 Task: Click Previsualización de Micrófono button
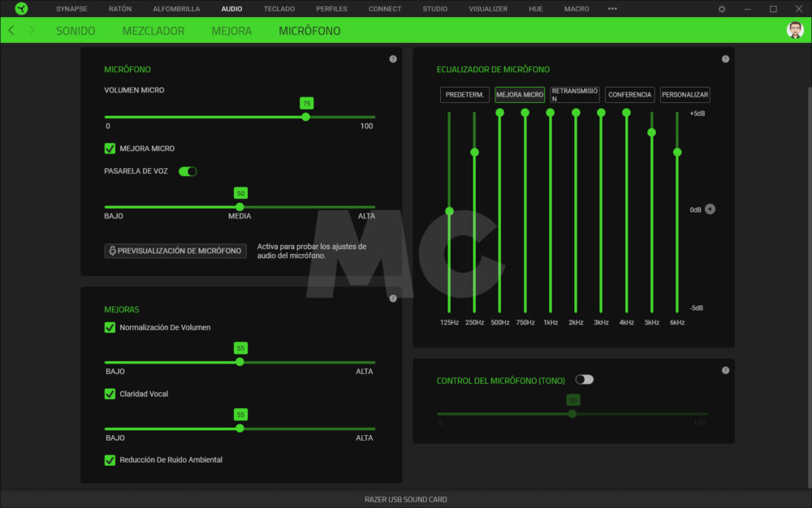coord(175,251)
